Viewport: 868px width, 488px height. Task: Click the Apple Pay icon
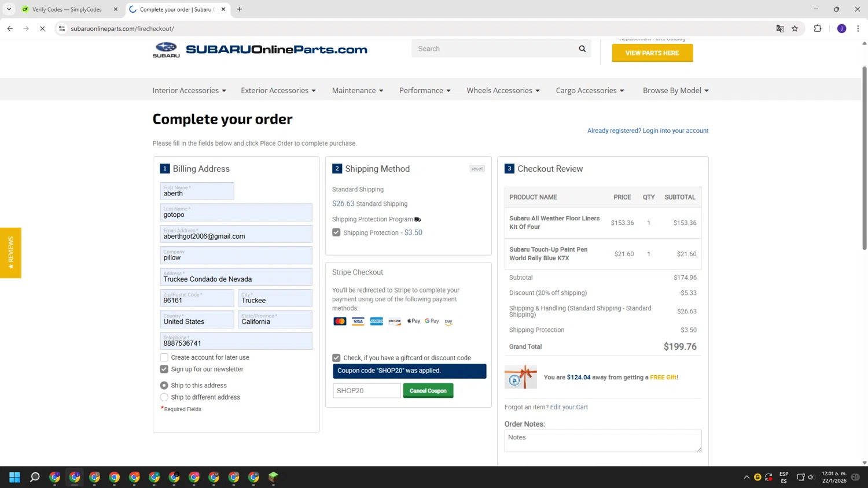click(x=414, y=321)
